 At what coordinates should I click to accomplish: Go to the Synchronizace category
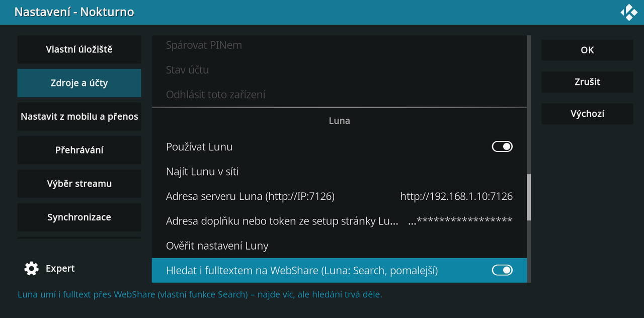tap(79, 217)
